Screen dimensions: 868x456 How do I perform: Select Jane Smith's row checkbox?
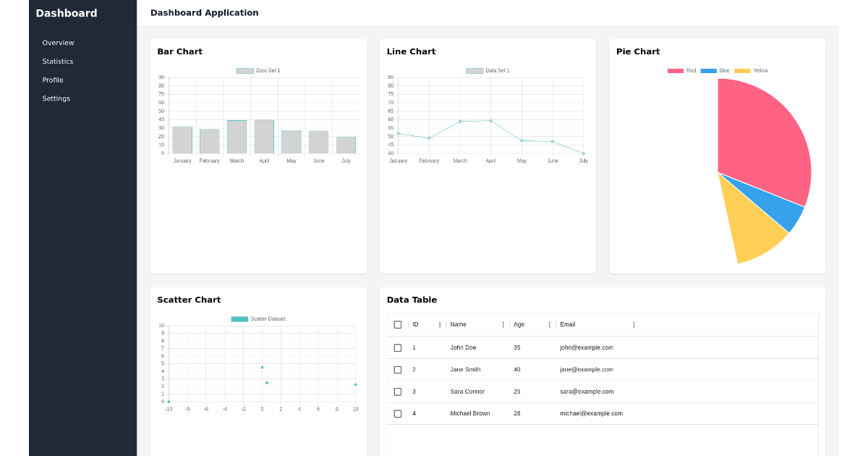(x=398, y=369)
